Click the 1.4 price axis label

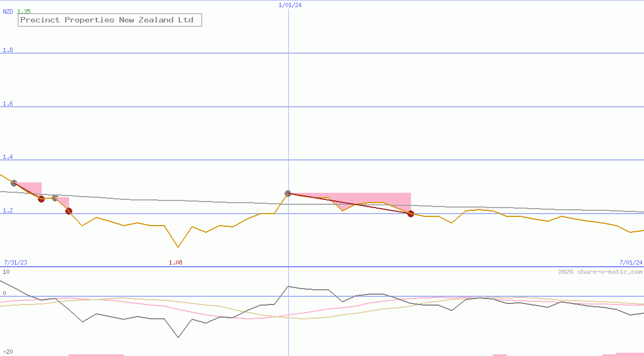point(8,157)
